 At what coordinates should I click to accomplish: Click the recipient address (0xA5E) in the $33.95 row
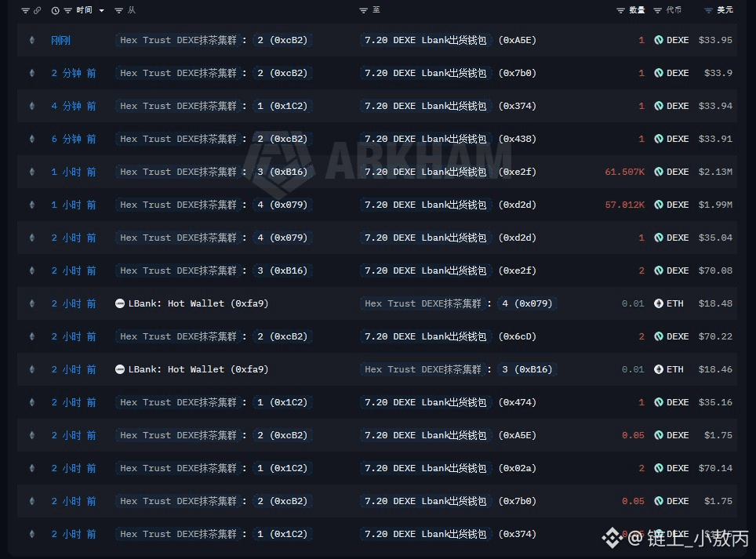518,41
